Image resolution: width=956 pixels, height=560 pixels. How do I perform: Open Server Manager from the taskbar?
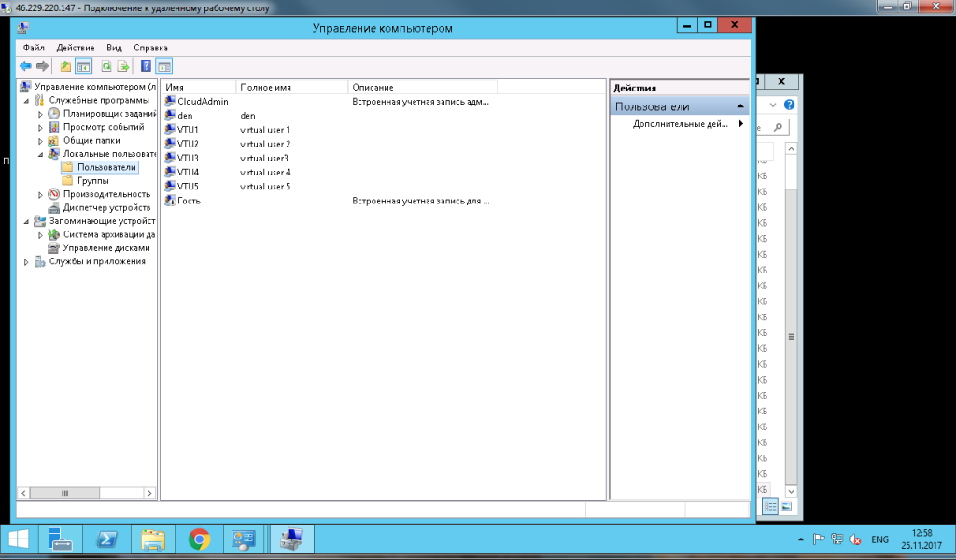tap(61, 539)
